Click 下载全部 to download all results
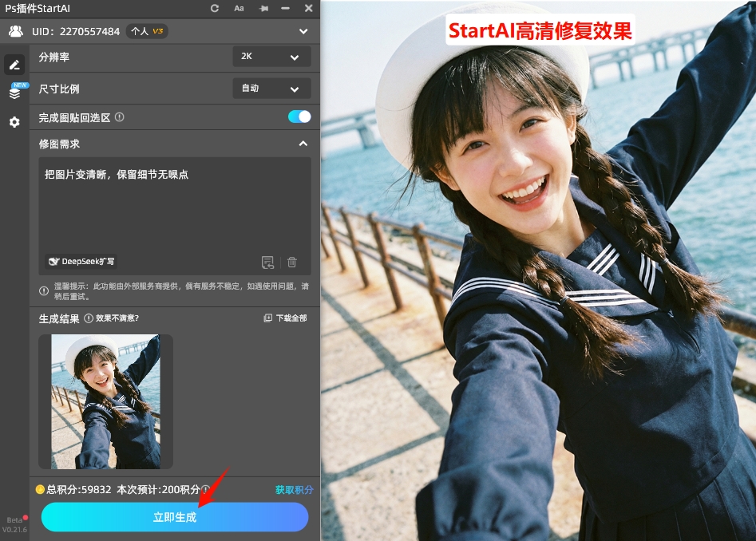756x541 pixels. point(285,318)
